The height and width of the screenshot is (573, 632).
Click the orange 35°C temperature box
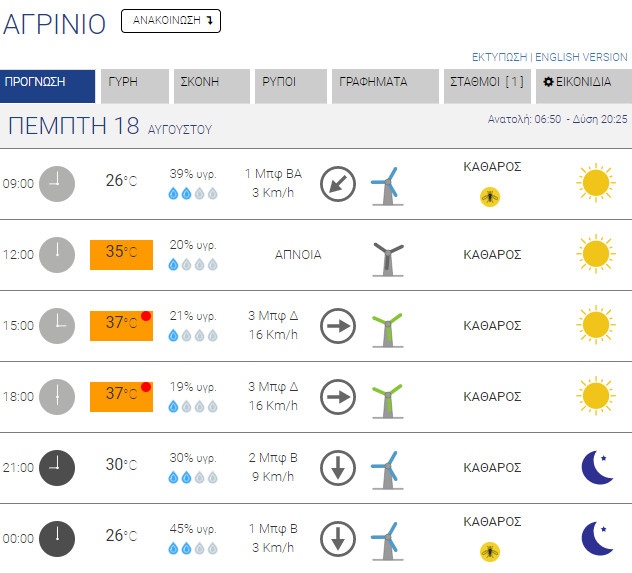121,253
